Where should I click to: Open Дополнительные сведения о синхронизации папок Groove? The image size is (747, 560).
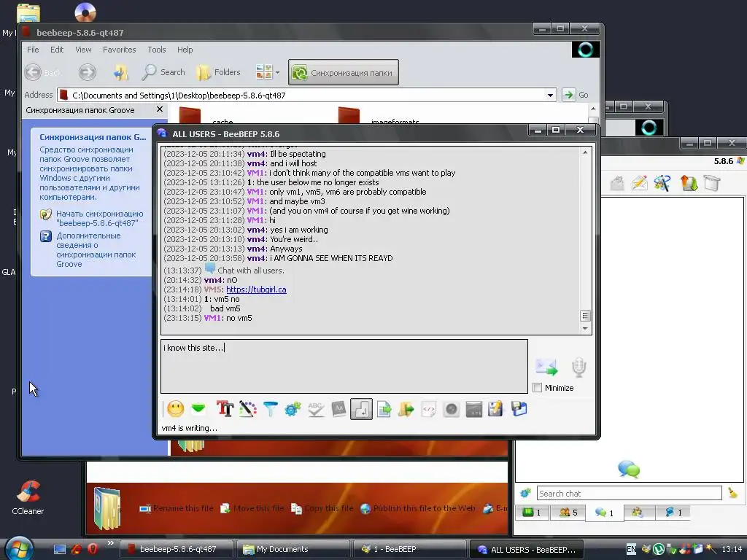click(96, 249)
